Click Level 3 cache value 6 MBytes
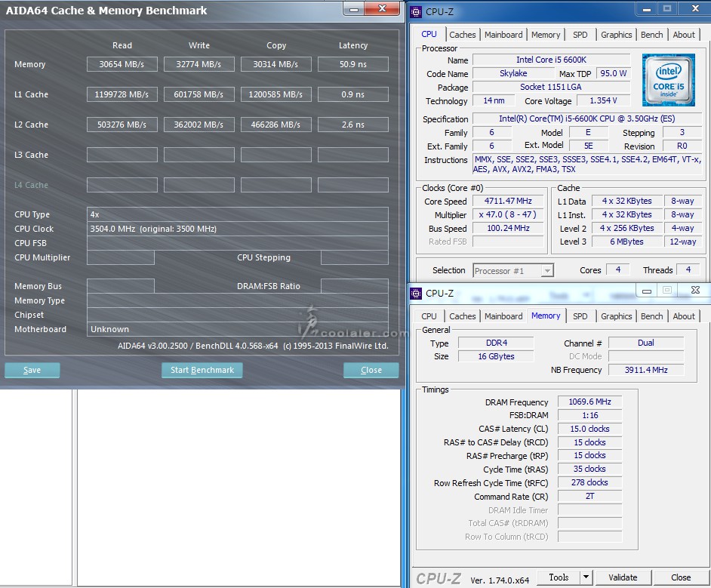This screenshot has height=588, width=711. [626, 242]
